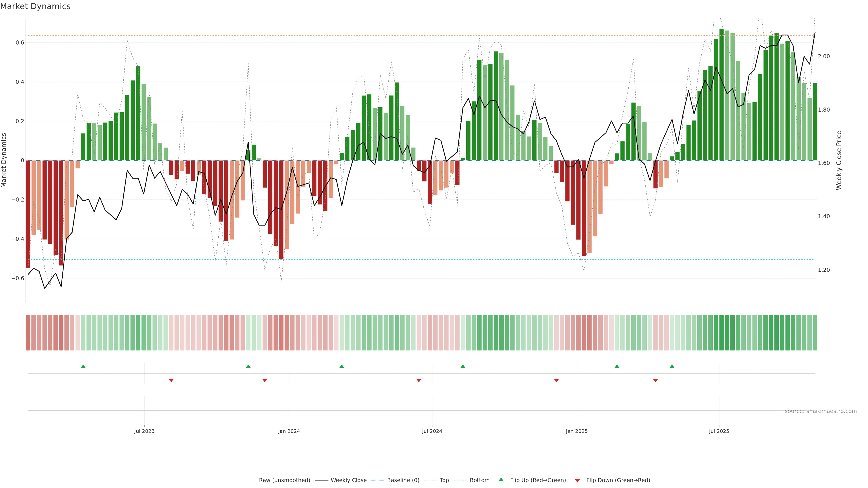
Task: Toggle the Bottom legend entry
Action: point(479,480)
